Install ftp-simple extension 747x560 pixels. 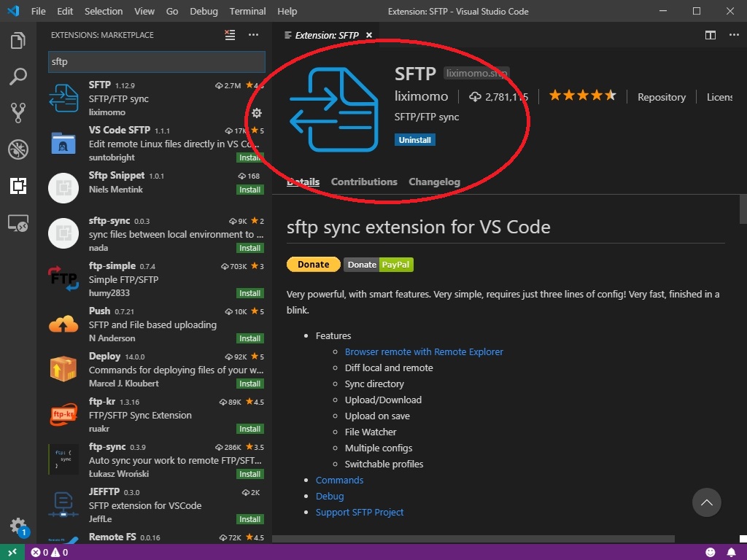coord(250,293)
